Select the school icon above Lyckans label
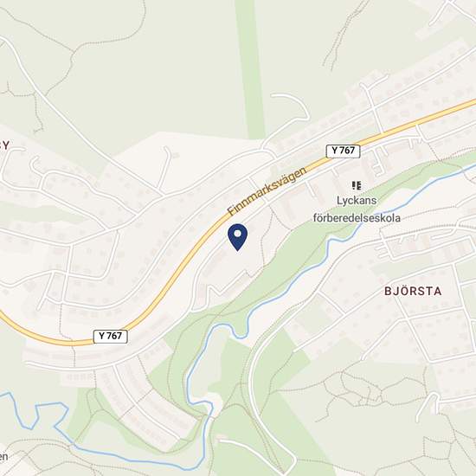Image resolution: width=476 pixels, height=476 pixels. click(357, 185)
